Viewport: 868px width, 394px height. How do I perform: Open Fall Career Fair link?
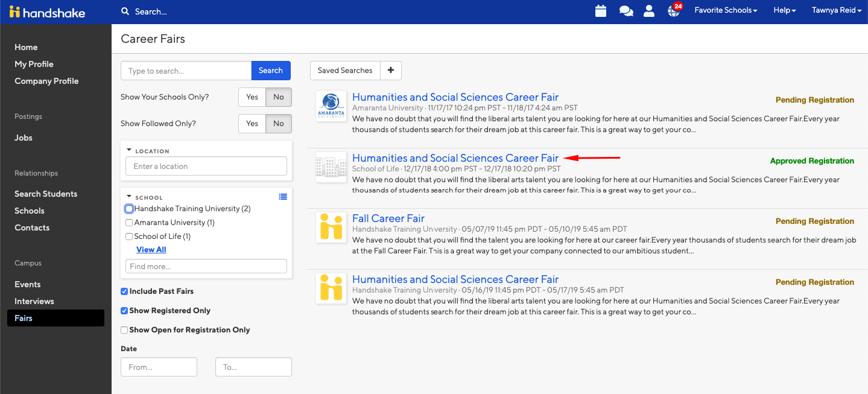coord(388,218)
